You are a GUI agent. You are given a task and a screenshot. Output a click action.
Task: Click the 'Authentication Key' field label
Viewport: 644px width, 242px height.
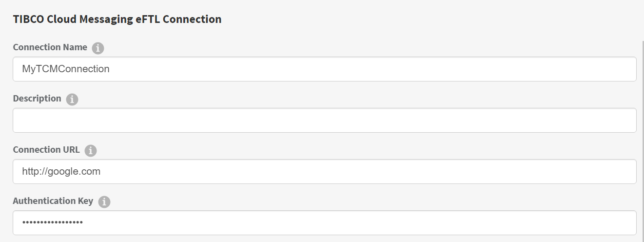53,201
